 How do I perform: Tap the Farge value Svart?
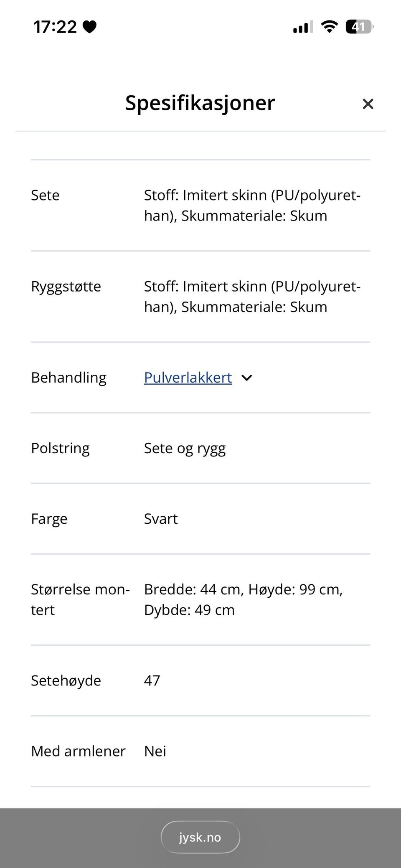[161, 519]
